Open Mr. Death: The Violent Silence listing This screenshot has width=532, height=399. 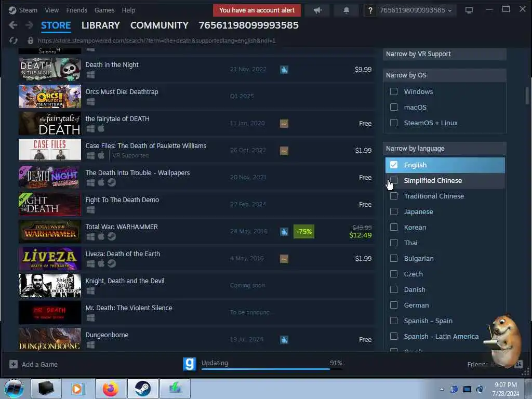click(x=197, y=312)
